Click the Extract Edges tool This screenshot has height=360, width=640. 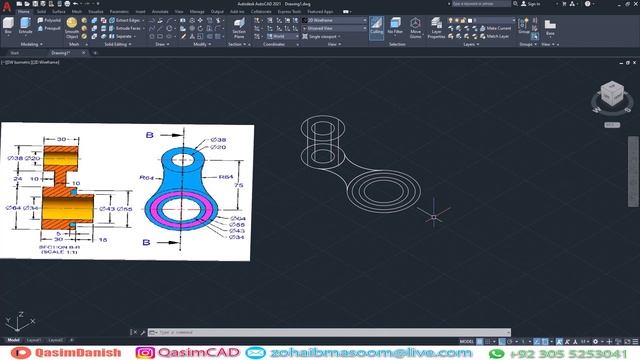(x=126, y=20)
